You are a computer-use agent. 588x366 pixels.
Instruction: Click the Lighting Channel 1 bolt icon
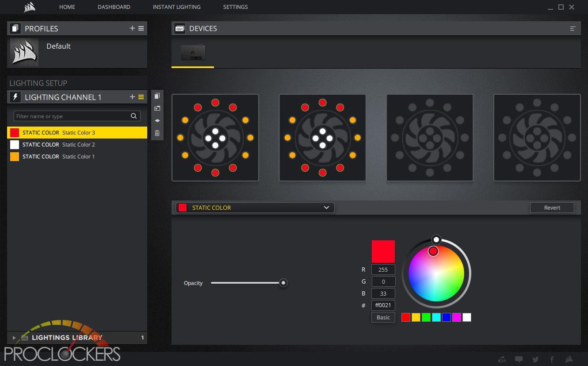15,97
